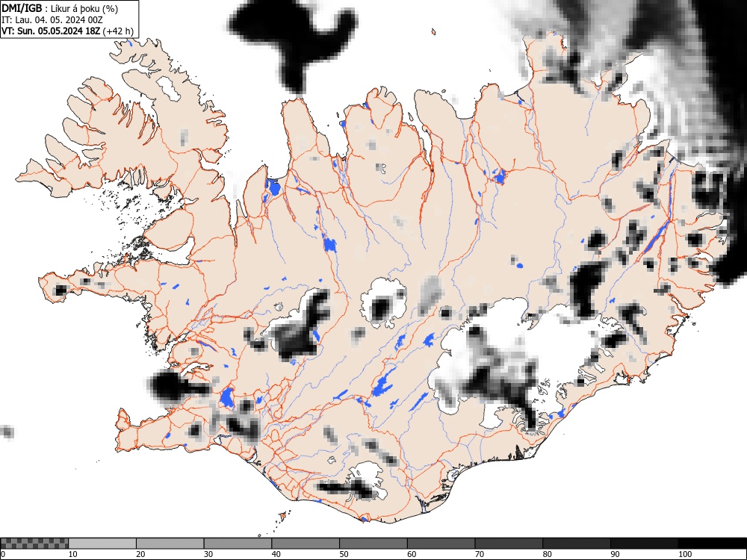Click the "90" scale label

tap(615, 554)
